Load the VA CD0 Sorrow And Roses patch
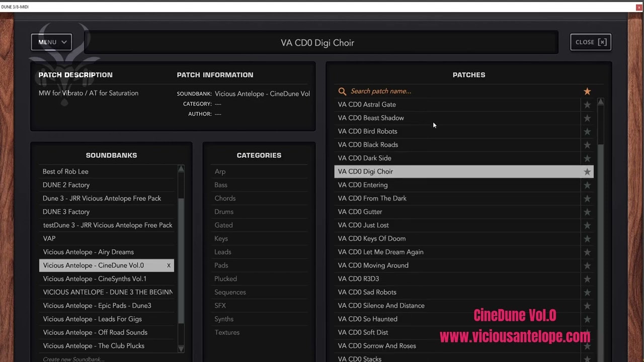Image resolution: width=644 pixels, height=362 pixels. click(457, 346)
